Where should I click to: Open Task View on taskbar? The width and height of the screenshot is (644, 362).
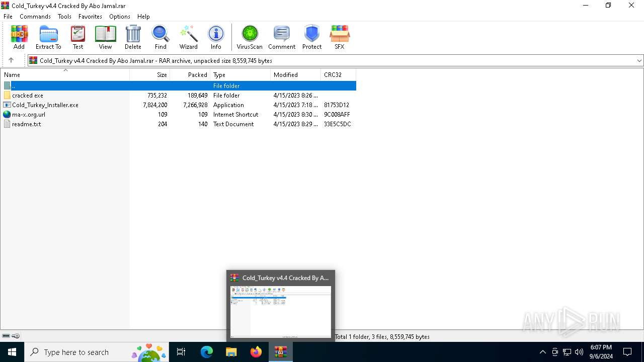pos(181,352)
